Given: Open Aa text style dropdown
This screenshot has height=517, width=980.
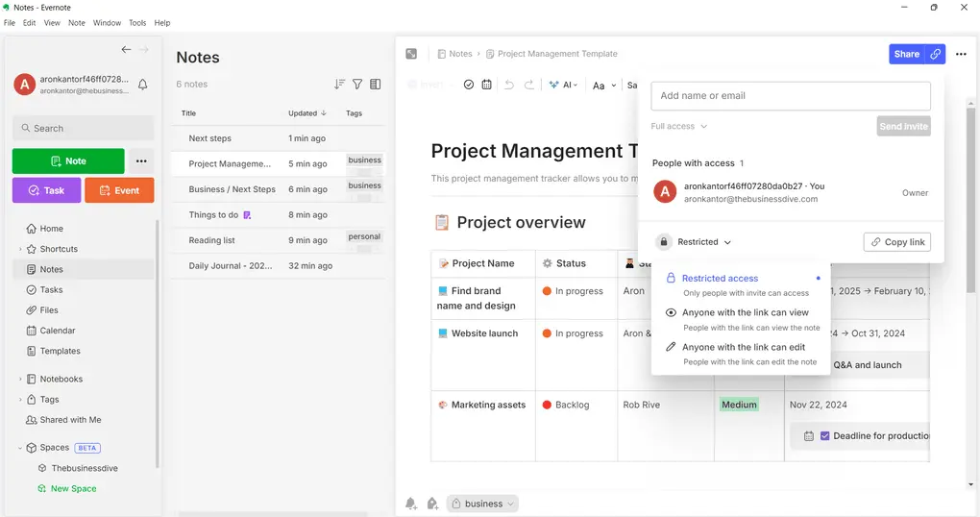Looking at the screenshot, I should (x=604, y=85).
